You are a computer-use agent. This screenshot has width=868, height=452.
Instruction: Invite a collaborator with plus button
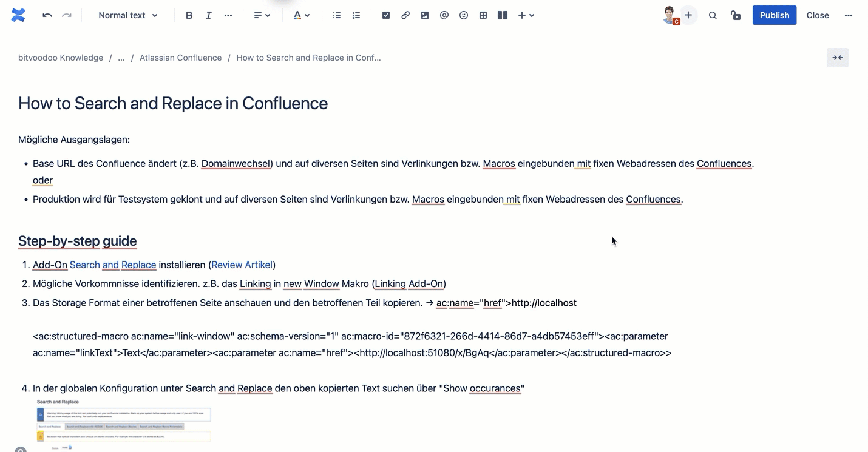click(688, 15)
